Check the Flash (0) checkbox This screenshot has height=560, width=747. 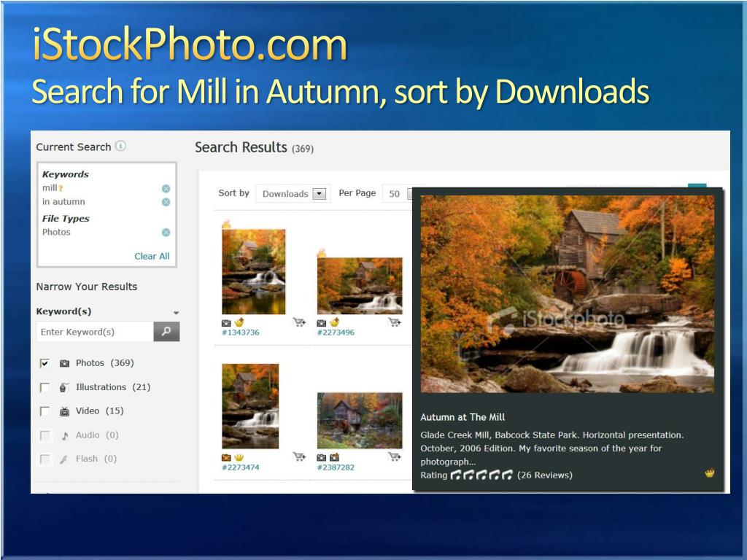(44, 459)
